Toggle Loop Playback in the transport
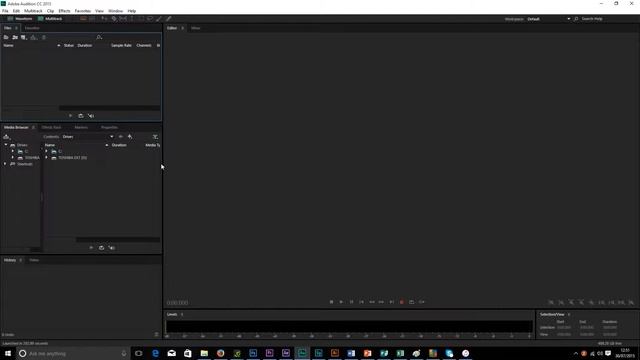The width and height of the screenshot is (640, 360). tap(411, 302)
